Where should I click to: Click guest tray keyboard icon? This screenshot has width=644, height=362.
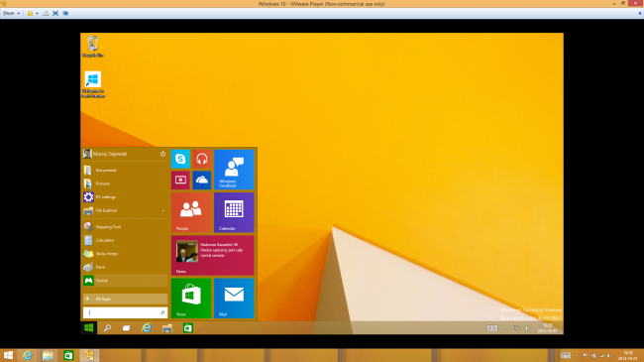tap(492, 328)
